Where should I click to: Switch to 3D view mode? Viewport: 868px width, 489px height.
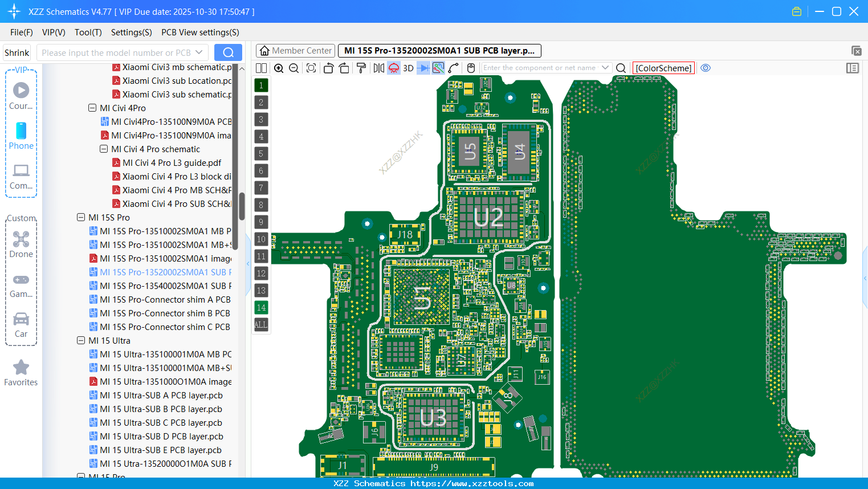407,68
